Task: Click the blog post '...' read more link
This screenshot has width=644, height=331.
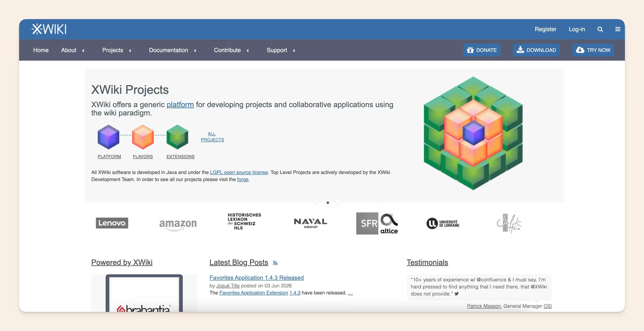Action: coord(350,293)
